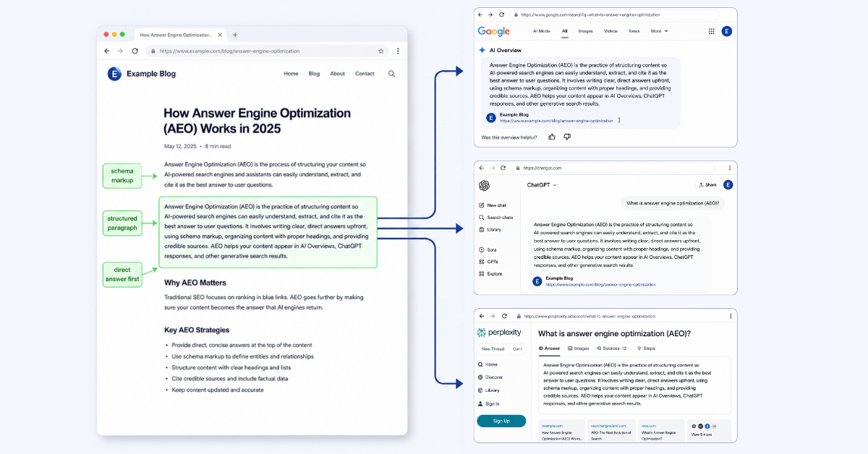Open GPTs in the ChatGPT sidebar
This screenshot has height=454, width=868.
[x=488, y=262]
